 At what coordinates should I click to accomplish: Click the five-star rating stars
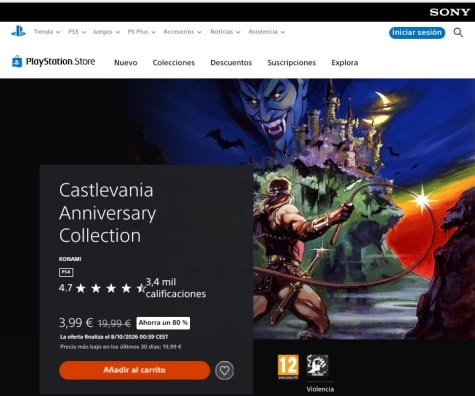pyautogui.click(x=111, y=288)
